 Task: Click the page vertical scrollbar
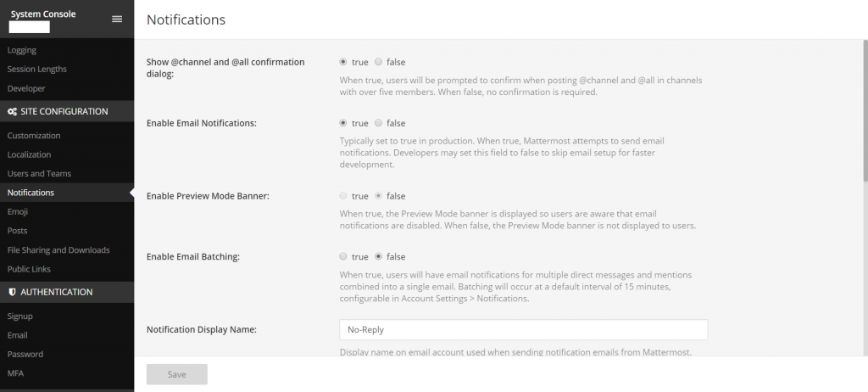tap(865, 110)
